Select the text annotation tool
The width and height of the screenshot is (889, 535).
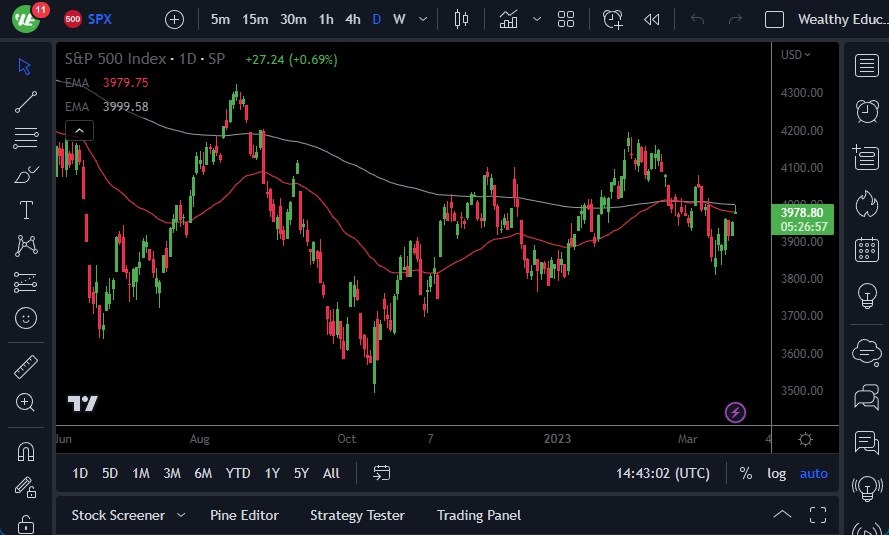click(26, 210)
